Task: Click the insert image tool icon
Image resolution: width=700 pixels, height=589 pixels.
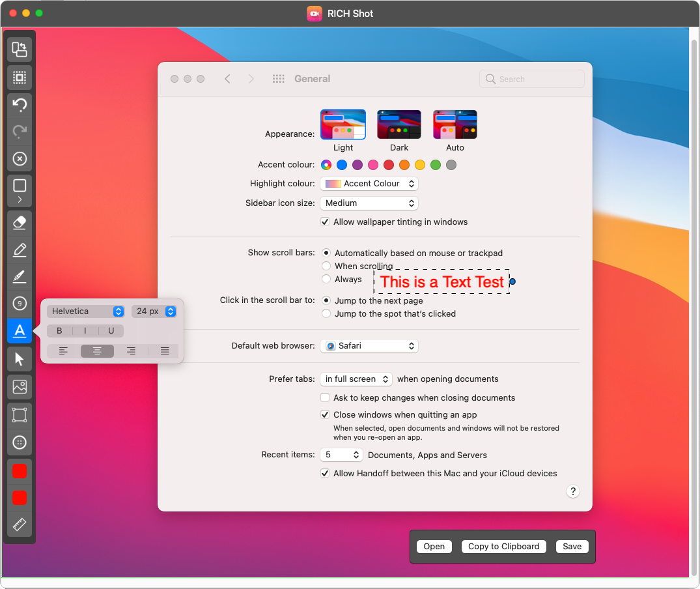Action: pos(19,387)
